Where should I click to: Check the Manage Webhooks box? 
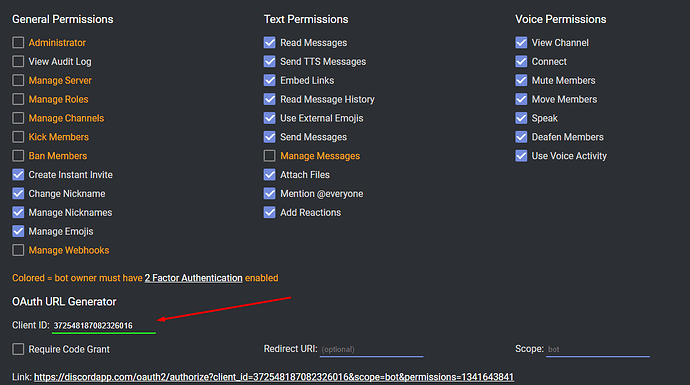[x=18, y=250]
